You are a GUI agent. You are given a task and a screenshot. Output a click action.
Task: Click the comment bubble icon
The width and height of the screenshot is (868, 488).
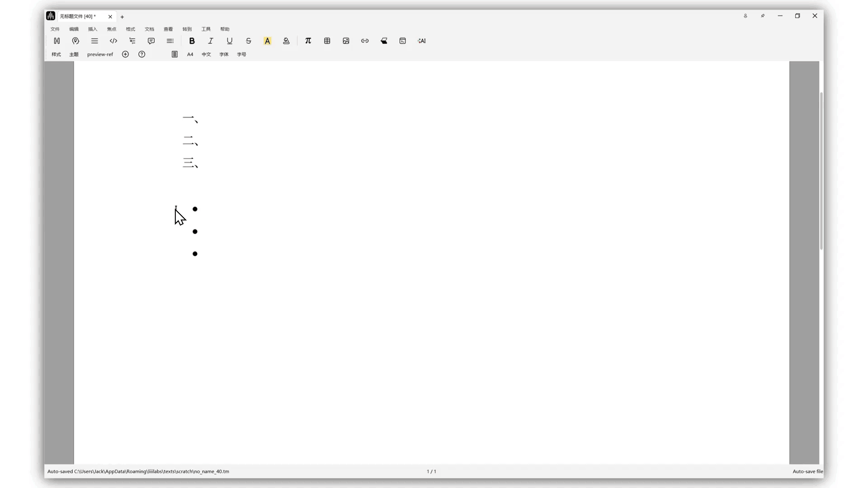(x=151, y=41)
